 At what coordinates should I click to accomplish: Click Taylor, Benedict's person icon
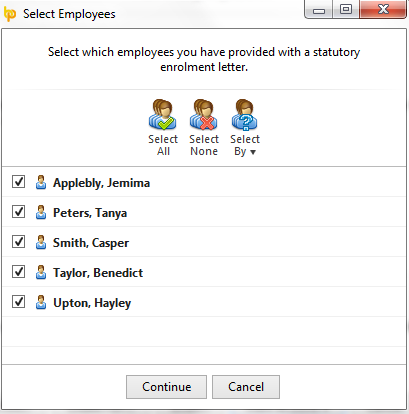[x=41, y=272]
